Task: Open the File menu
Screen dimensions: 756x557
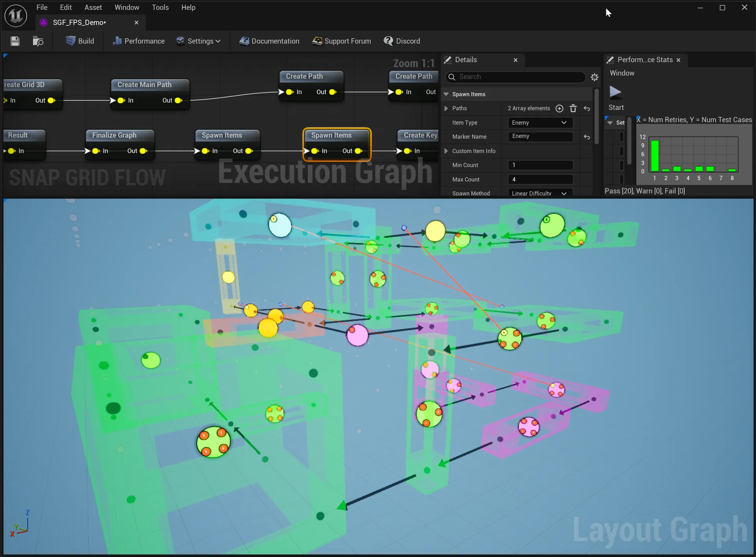Action: pyautogui.click(x=42, y=7)
